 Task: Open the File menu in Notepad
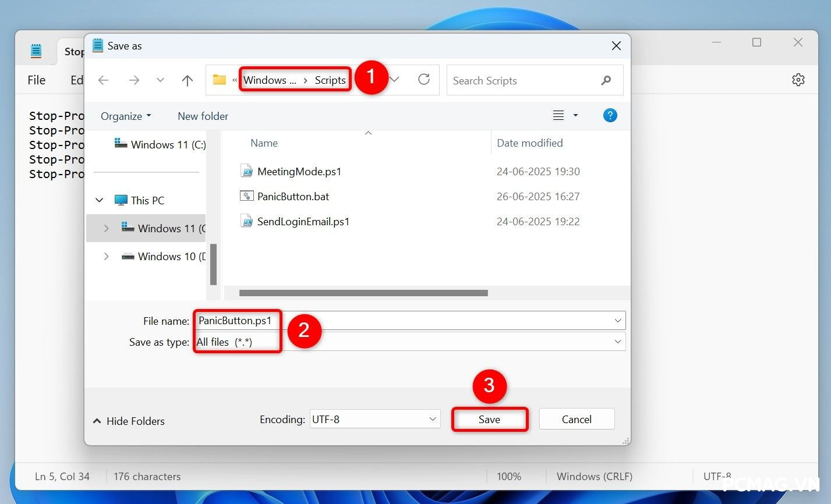(x=36, y=80)
